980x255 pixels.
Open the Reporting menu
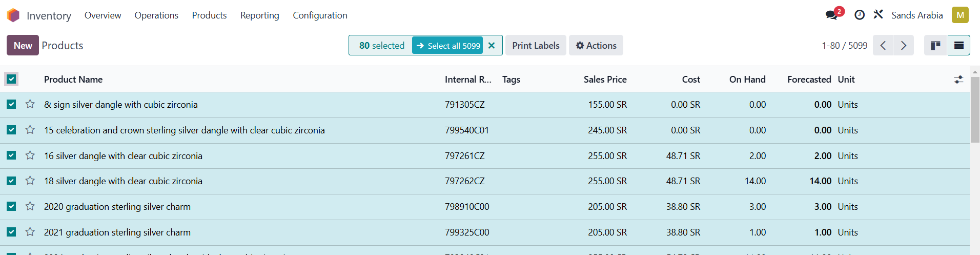click(260, 15)
